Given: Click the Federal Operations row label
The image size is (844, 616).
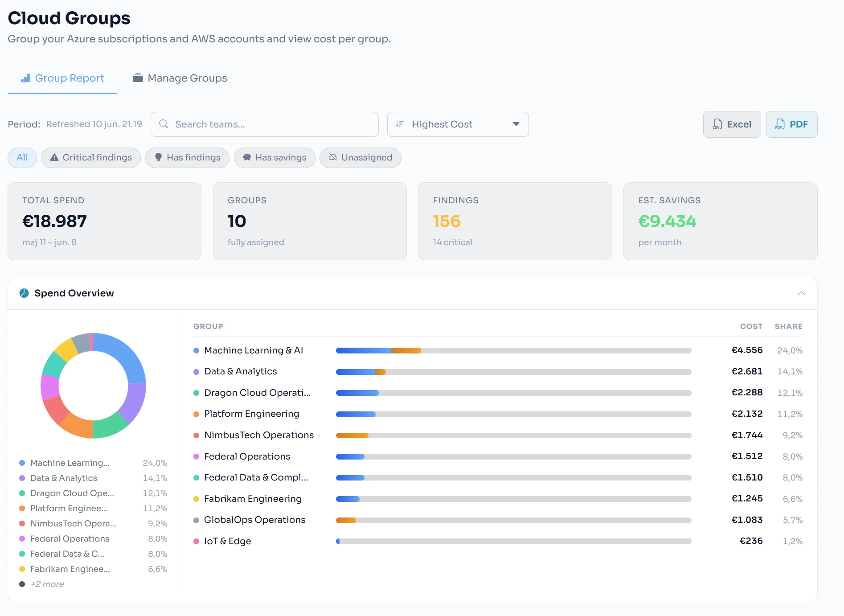Looking at the screenshot, I should (x=247, y=456).
